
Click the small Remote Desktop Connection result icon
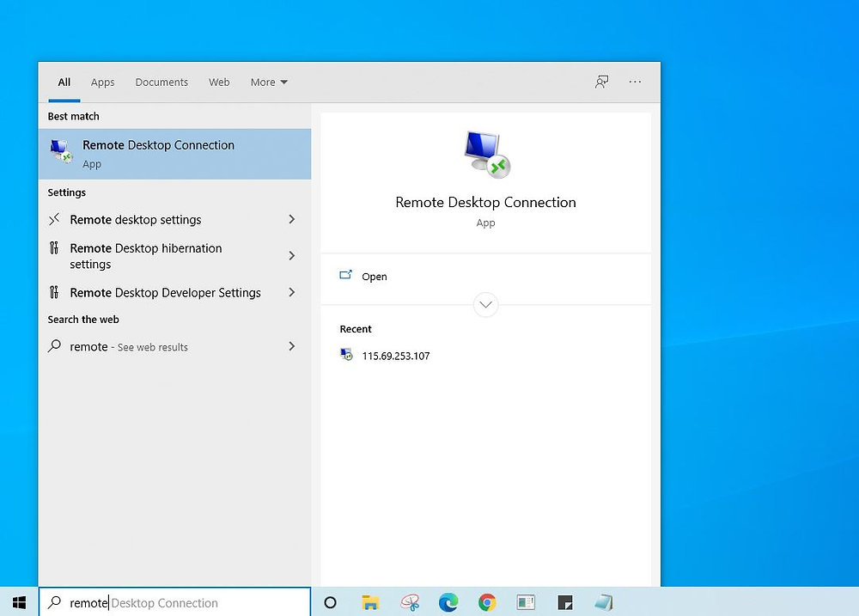(x=61, y=150)
